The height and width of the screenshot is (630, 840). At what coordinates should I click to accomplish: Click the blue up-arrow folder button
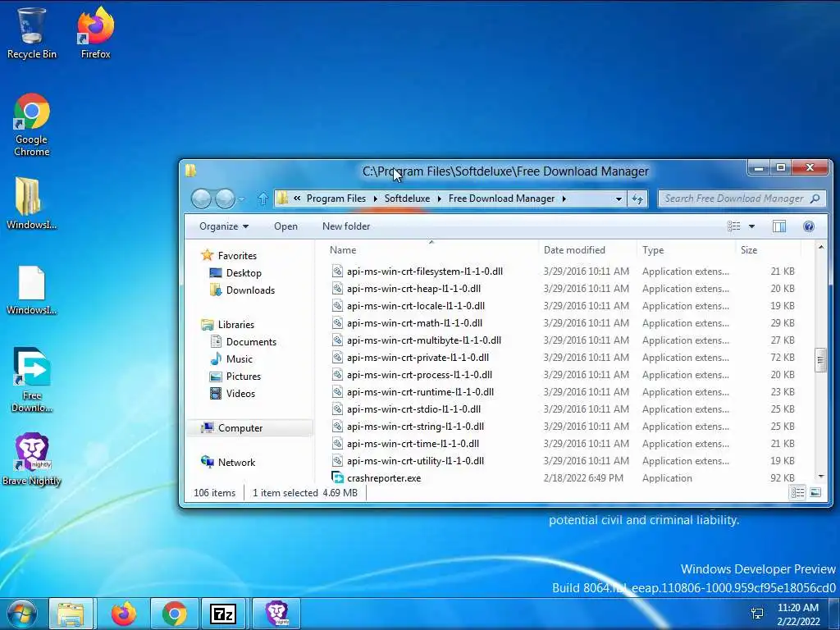click(x=262, y=199)
